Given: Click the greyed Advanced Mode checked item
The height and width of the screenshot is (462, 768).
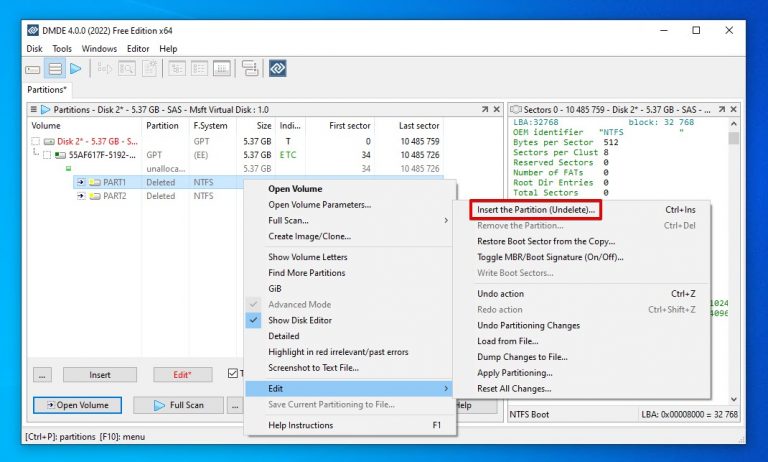Looking at the screenshot, I should click(x=350, y=304).
